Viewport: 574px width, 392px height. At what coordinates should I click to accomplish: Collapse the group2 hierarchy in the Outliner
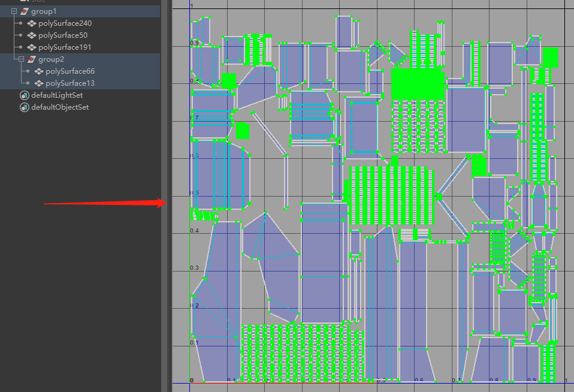(x=20, y=59)
